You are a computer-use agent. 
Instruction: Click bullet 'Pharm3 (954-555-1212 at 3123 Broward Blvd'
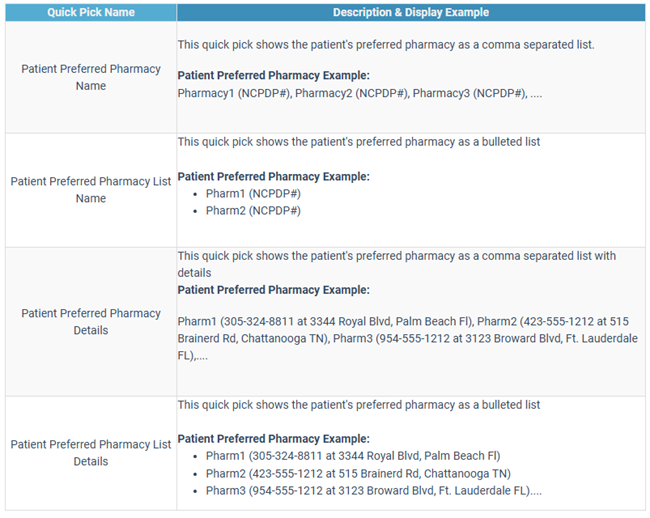pyautogui.click(x=374, y=490)
